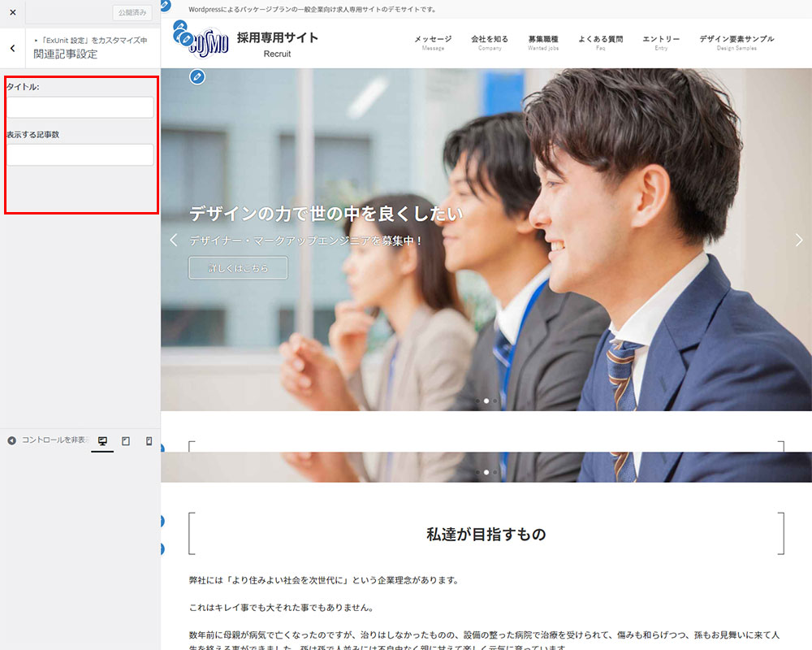
Task: Hide controls via the collapse arrow icon
Action: pos(12,440)
